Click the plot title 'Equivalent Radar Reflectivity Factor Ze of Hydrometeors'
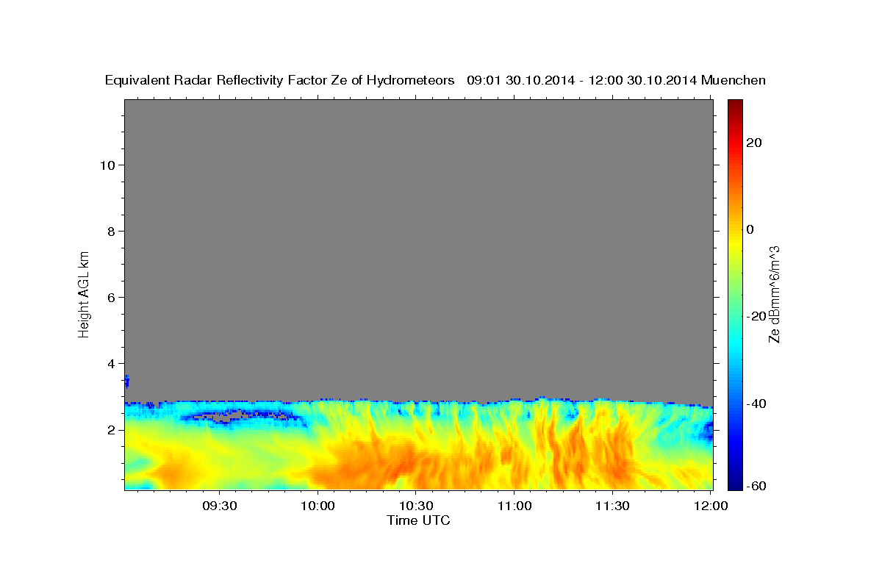The width and height of the screenshot is (882, 588). coord(280,80)
